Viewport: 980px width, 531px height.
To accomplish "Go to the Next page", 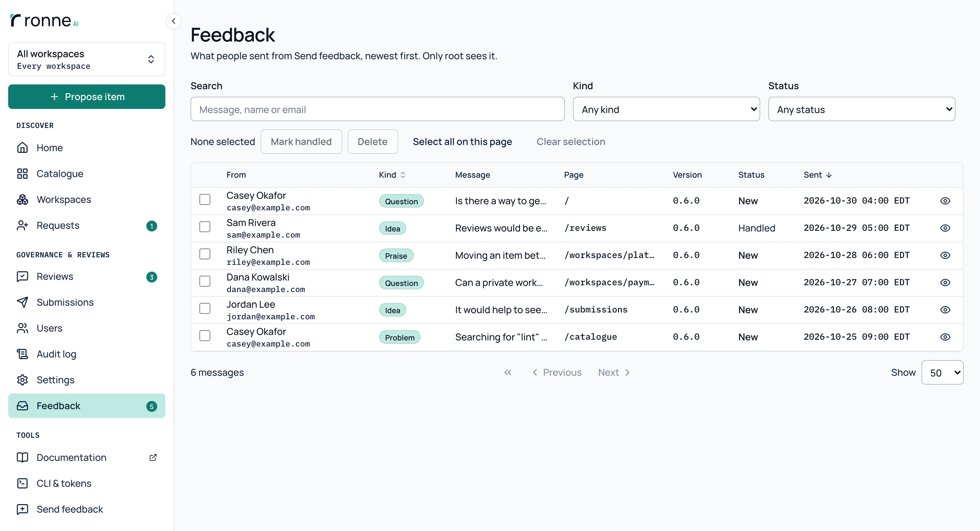I will click(614, 372).
